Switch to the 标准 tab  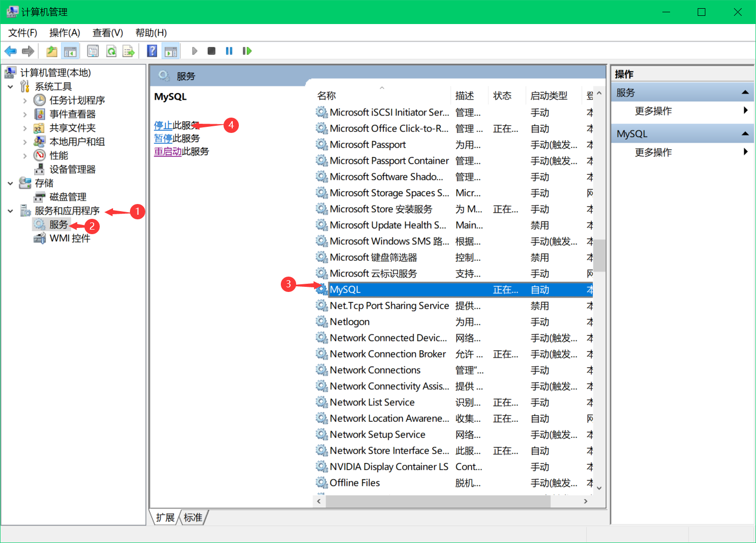click(x=193, y=517)
